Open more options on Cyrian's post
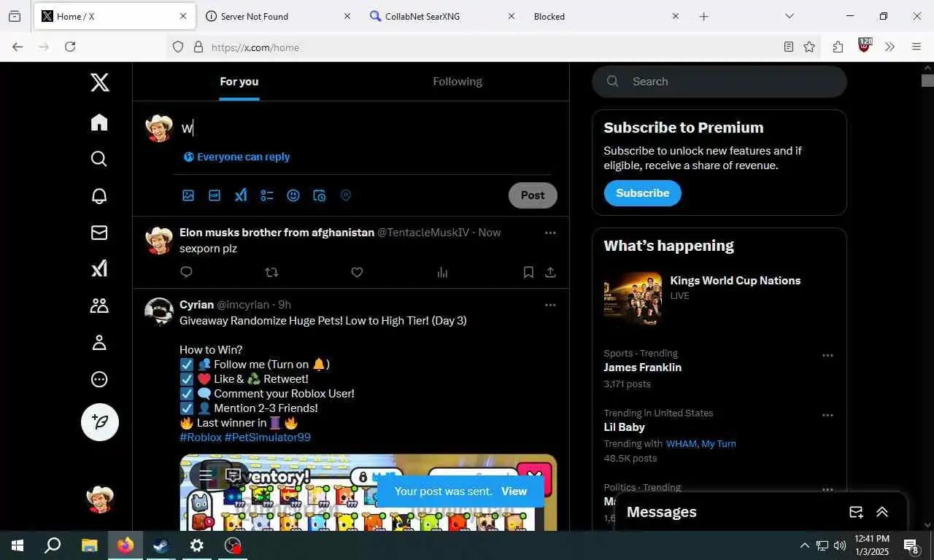 point(550,305)
